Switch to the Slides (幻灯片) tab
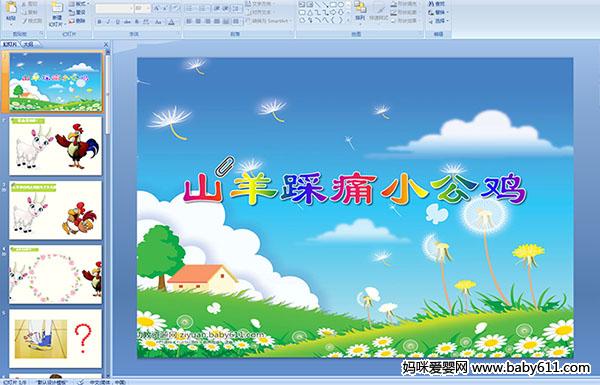This screenshot has width=600, height=385. click(10, 44)
